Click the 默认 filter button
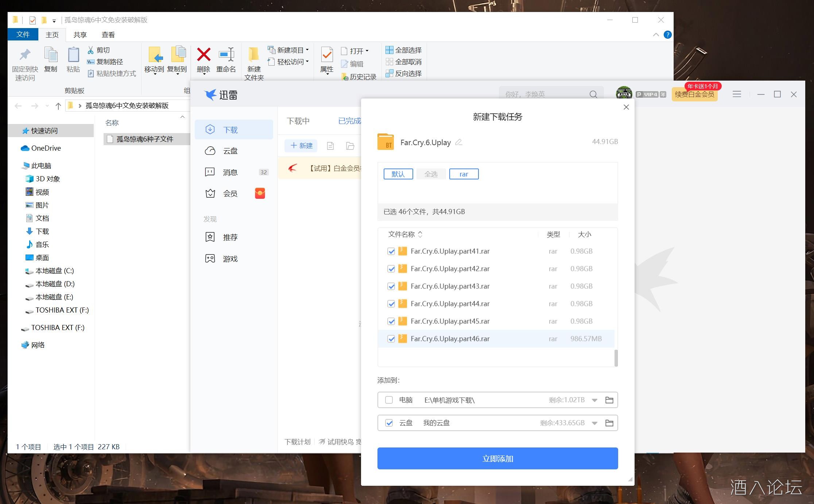Screen dimensions: 814x504 pos(398,174)
